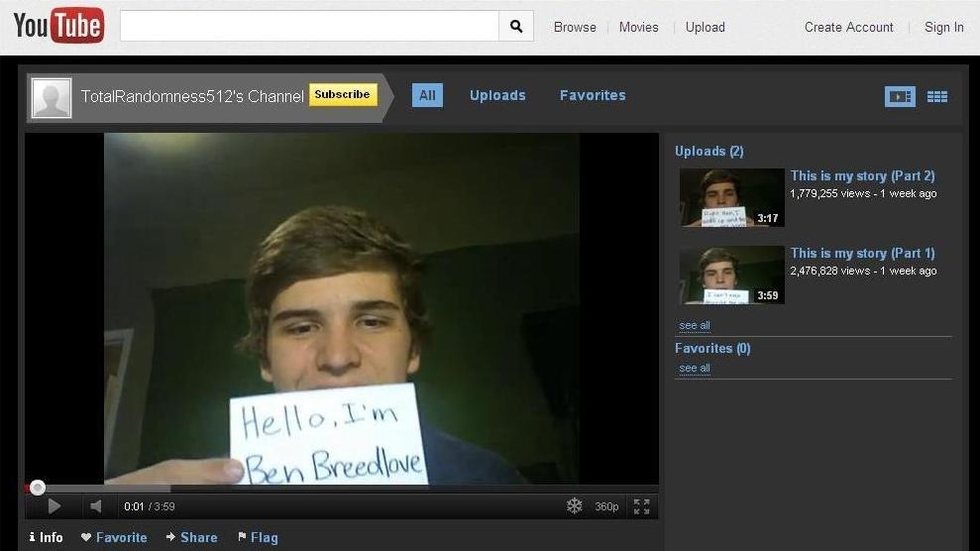The height and width of the screenshot is (551, 980).
Task: Open the 360p quality selector
Action: click(x=606, y=506)
